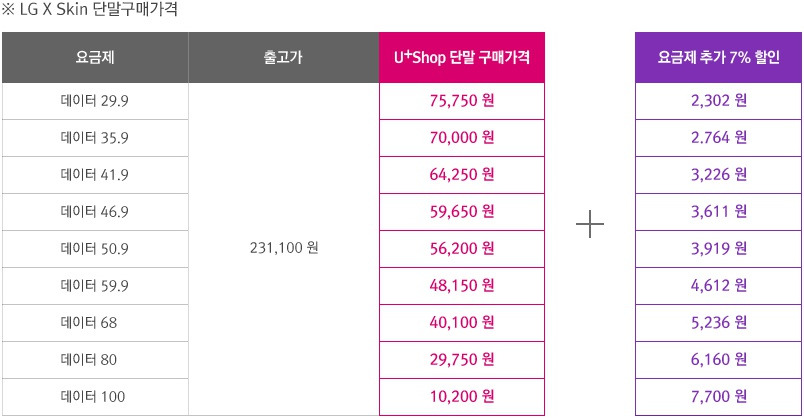Select the 데이터 50.9 plan cell
This screenshot has height=418, width=804.
(x=95, y=249)
